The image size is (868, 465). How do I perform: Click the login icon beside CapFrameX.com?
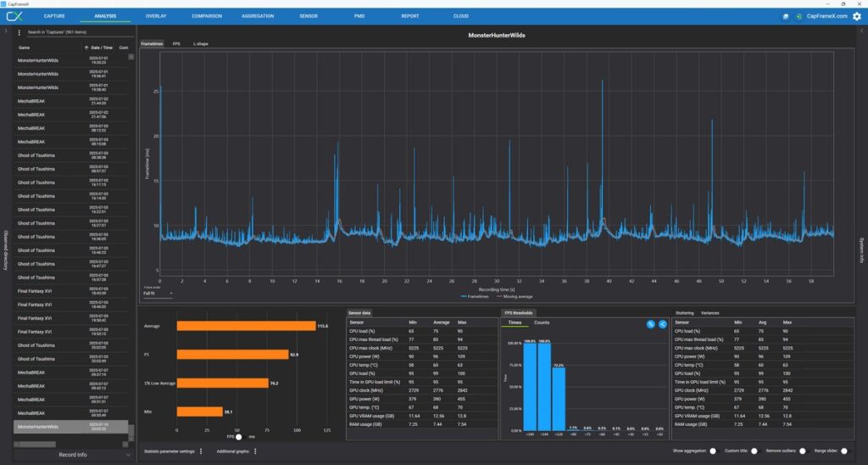click(798, 17)
